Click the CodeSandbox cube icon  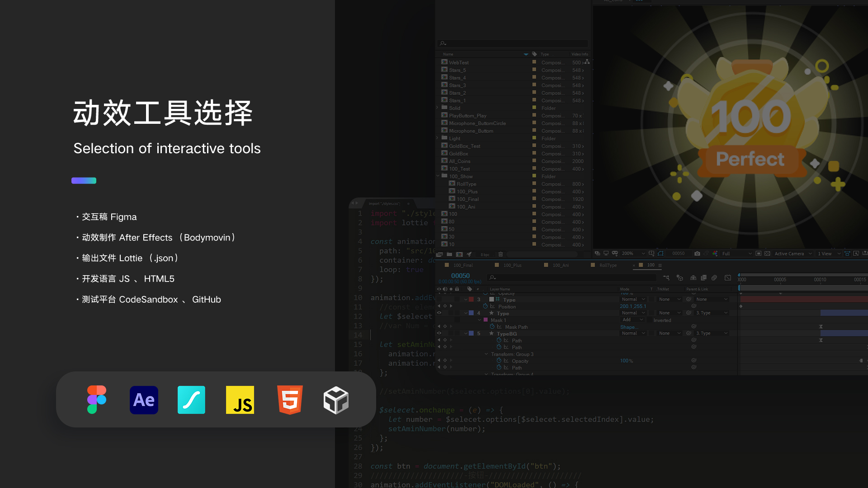(x=336, y=400)
